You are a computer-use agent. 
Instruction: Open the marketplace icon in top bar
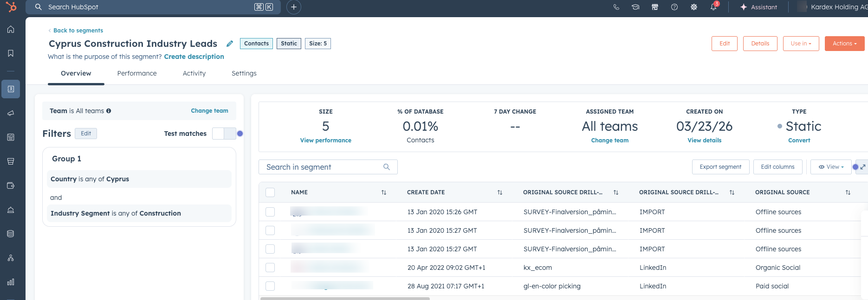click(x=655, y=7)
